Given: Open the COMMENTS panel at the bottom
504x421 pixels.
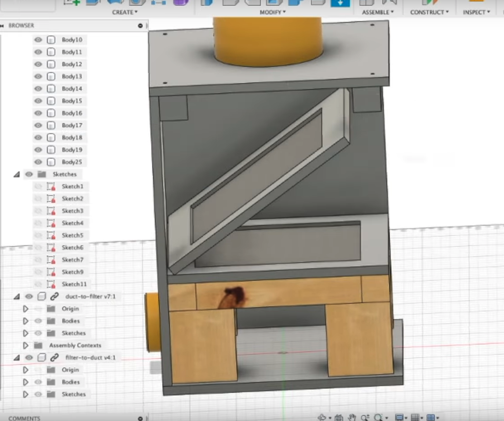Looking at the screenshot, I should pyautogui.click(x=25, y=418).
